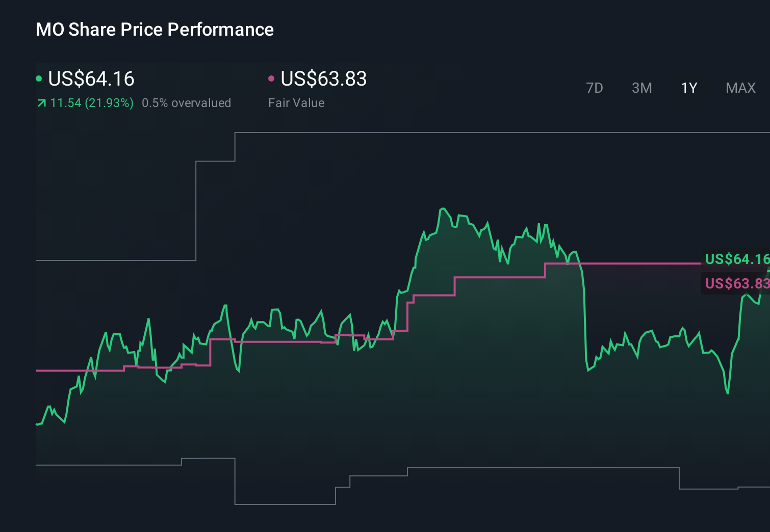
Task: Switch to the 7D time range
Action: (x=595, y=88)
